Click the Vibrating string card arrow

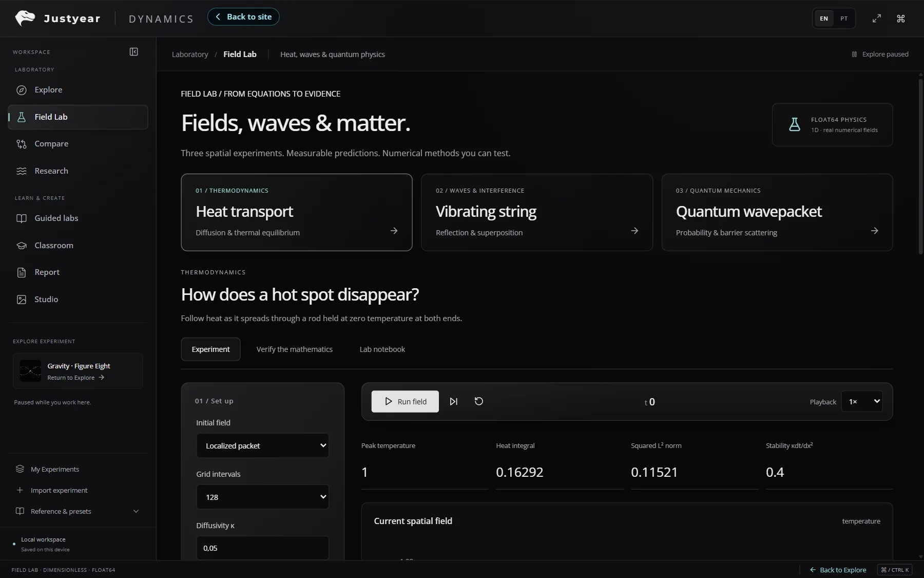pos(634,231)
